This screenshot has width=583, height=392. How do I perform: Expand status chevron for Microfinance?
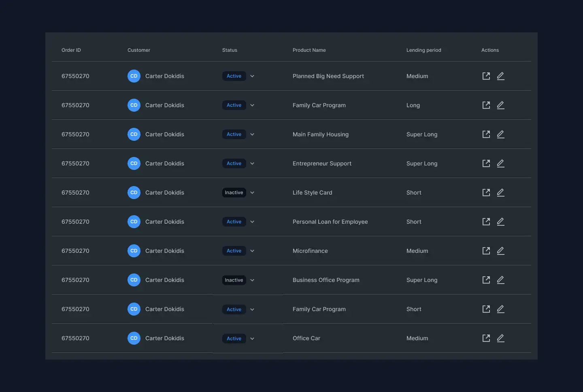point(252,251)
